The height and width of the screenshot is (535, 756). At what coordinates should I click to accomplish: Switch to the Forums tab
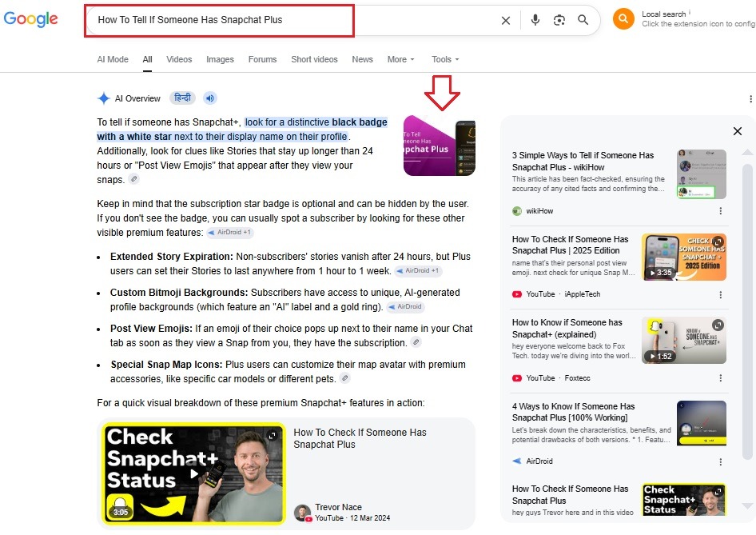pyautogui.click(x=262, y=59)
